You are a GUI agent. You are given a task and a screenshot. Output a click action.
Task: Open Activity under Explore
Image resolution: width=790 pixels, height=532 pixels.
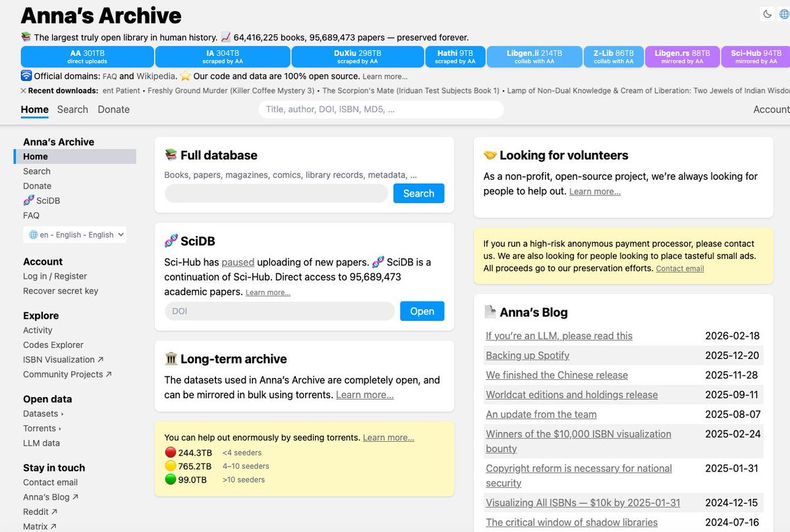pyautogui.click(x=38, y=330)
